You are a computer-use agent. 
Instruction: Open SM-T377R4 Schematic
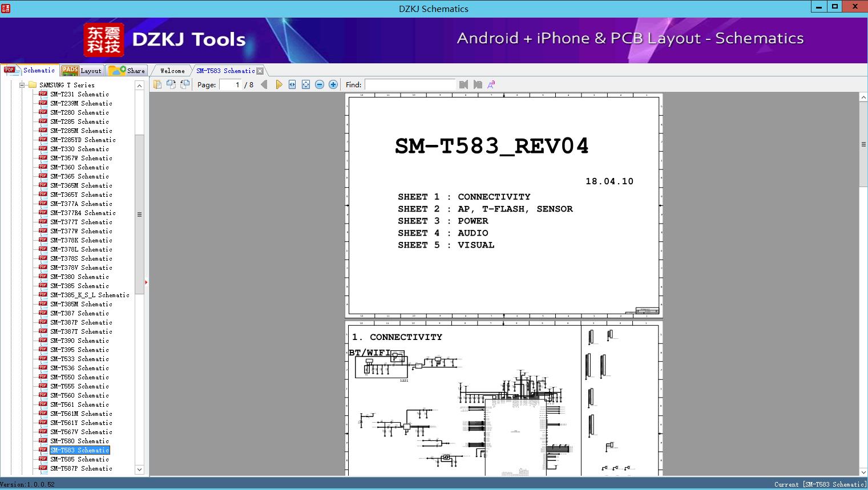(83, 213)
